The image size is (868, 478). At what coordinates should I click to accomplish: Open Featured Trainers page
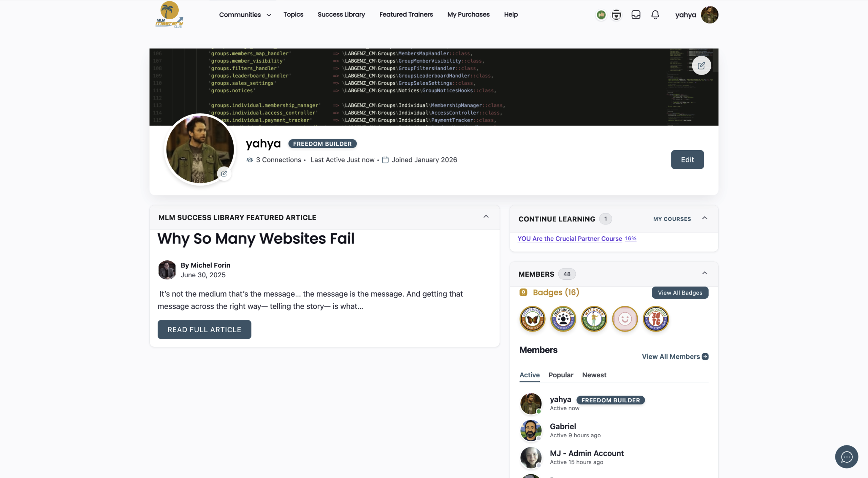point(406,15)
